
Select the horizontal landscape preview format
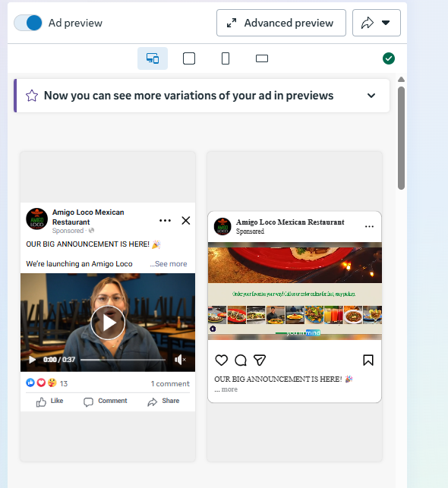coord(262,58)
